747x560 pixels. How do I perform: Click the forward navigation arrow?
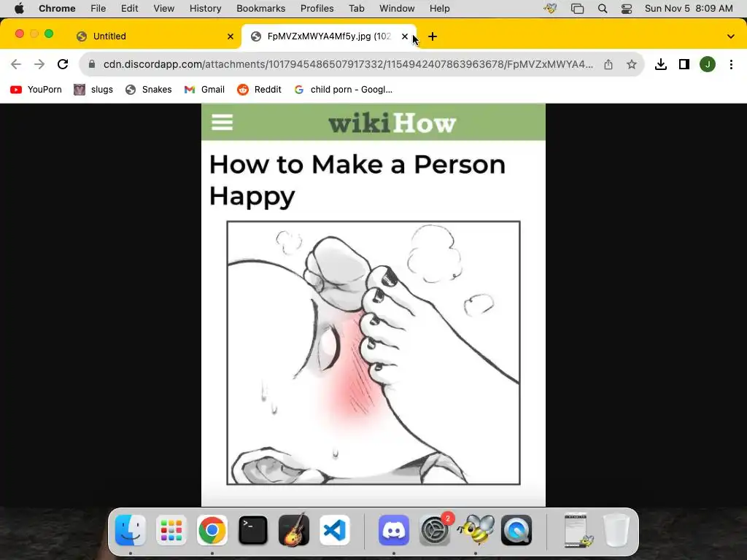39,64
